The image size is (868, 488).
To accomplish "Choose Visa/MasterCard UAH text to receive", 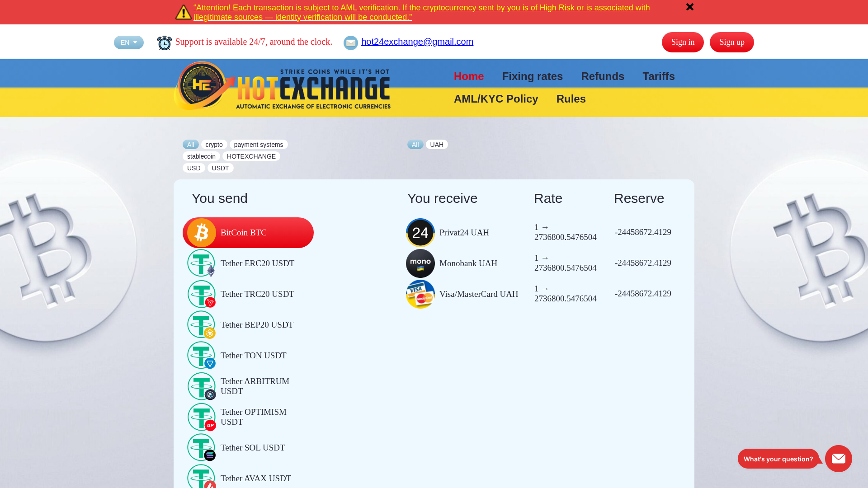I will tap(479, 294).
